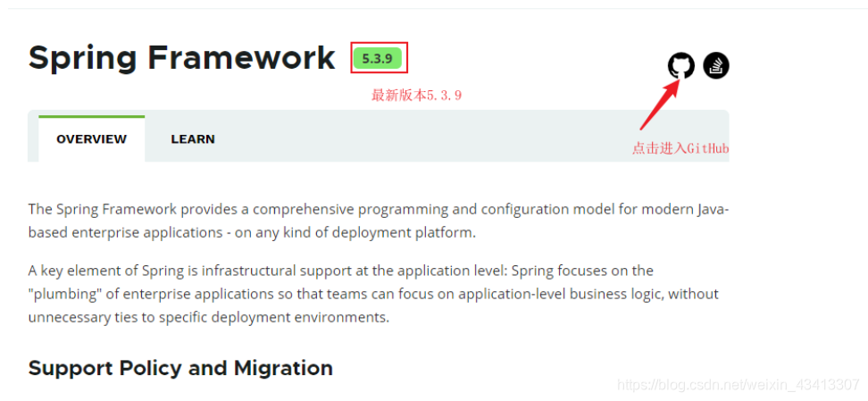Click the Support Policy and Migration heading
868x401 pixels.
180,368
